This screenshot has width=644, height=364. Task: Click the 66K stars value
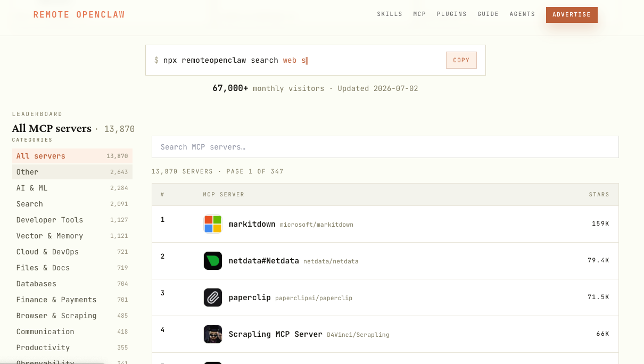click(x=602, y=334)
